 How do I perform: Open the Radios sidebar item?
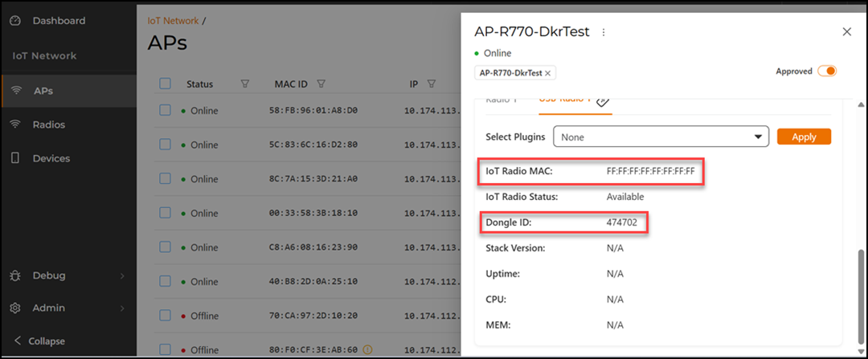49,124
